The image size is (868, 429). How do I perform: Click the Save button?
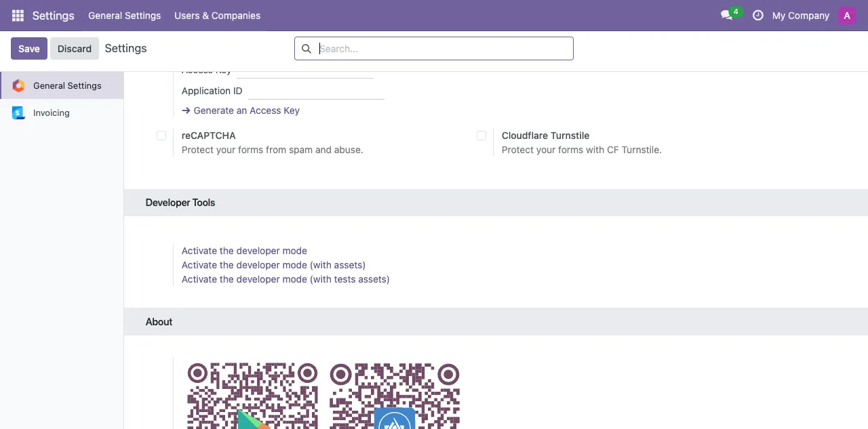click(29, 49)
